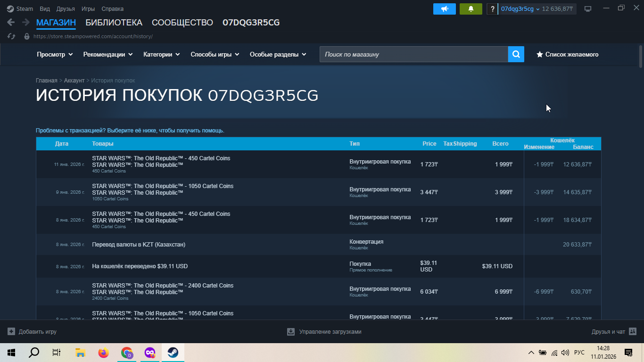Go back with the left arrow
The height and width of the screenshot is (362, 644).
coord(11,22)
